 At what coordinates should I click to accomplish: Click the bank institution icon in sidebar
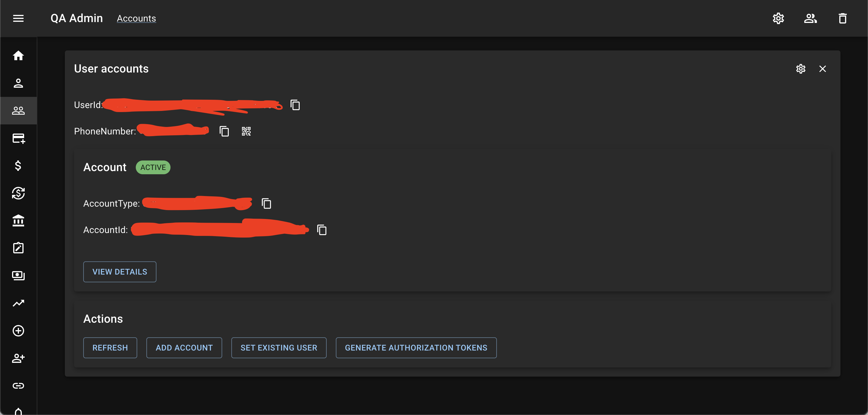(x=18, y=220)
